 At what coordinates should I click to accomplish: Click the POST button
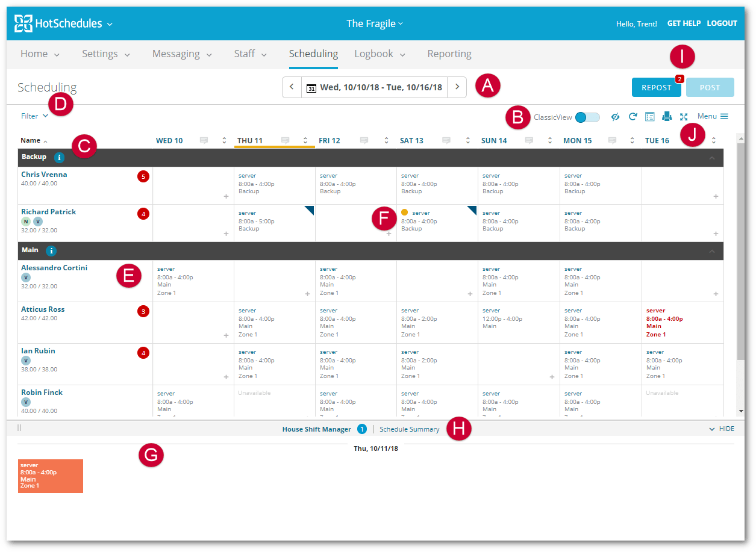click(x=710, y=87)
